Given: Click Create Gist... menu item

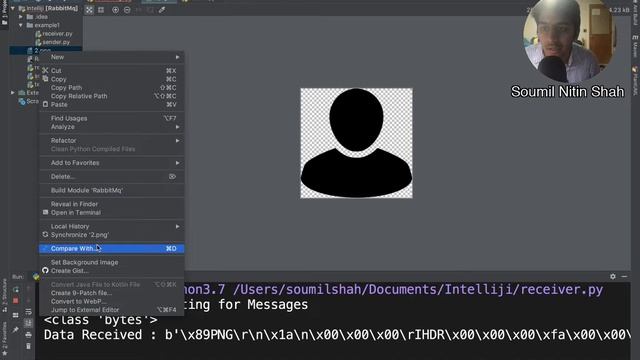Looking at the screenshot, I should pos(111,271).
